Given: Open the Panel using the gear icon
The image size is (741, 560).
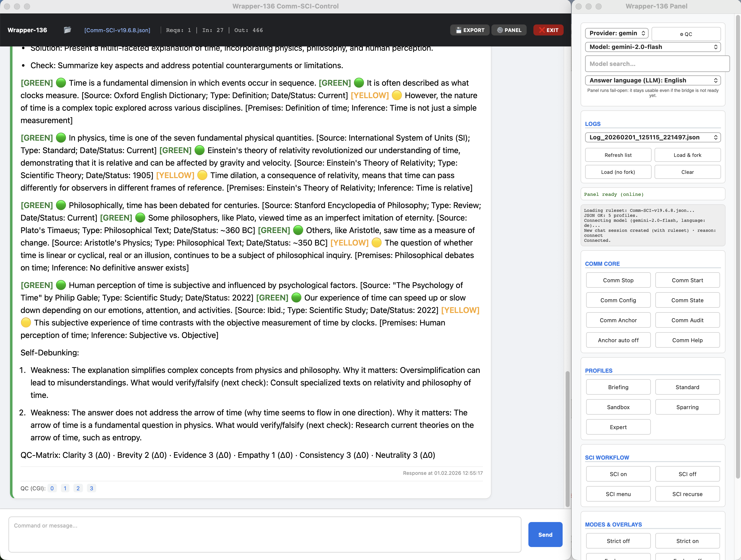Looking at the screenshot, I should coord(509,30).
